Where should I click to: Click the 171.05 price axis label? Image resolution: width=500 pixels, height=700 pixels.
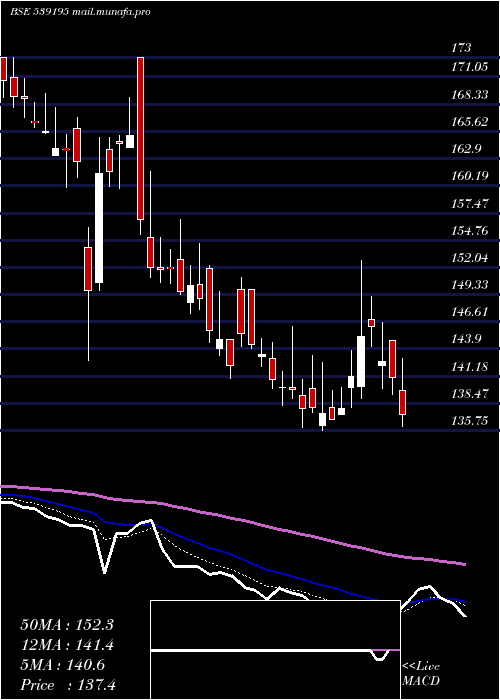(469, 67)
